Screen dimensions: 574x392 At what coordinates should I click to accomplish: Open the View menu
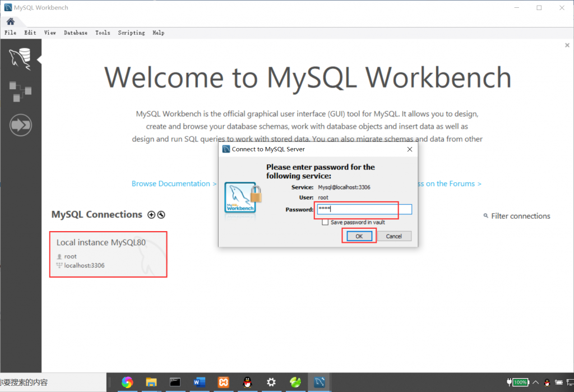(x=50, y=33)
